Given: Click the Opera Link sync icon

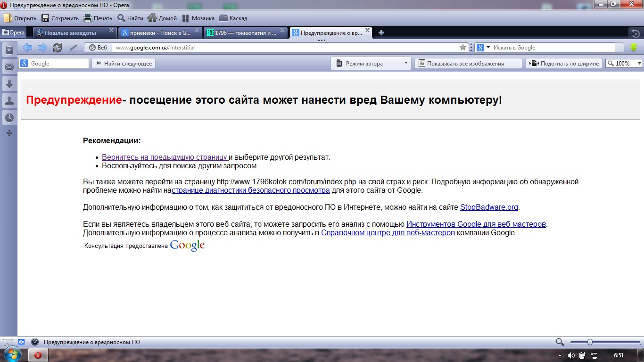Looking at the screenshot, I should pos(21,342).
